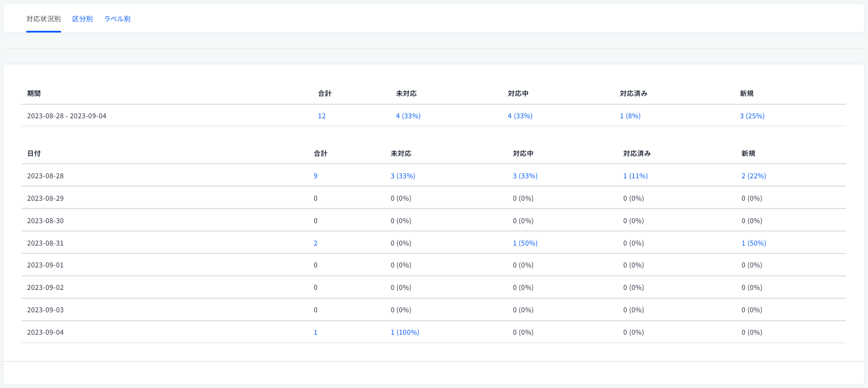Open the period total link 12

pyautogui.click(x=322, y=116)
